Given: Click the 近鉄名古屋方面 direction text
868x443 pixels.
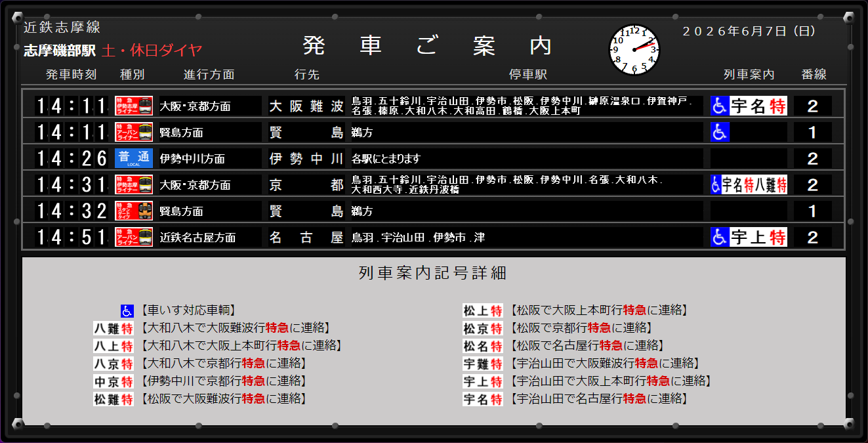Looking at the screenshot, I should coord(197,238).
